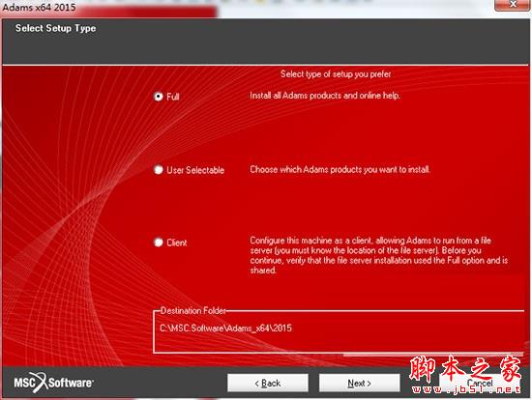This screenshot has height=400, width=532.
Task: Click the "Select Setup Type" heading
Action: tap(56, 28)
